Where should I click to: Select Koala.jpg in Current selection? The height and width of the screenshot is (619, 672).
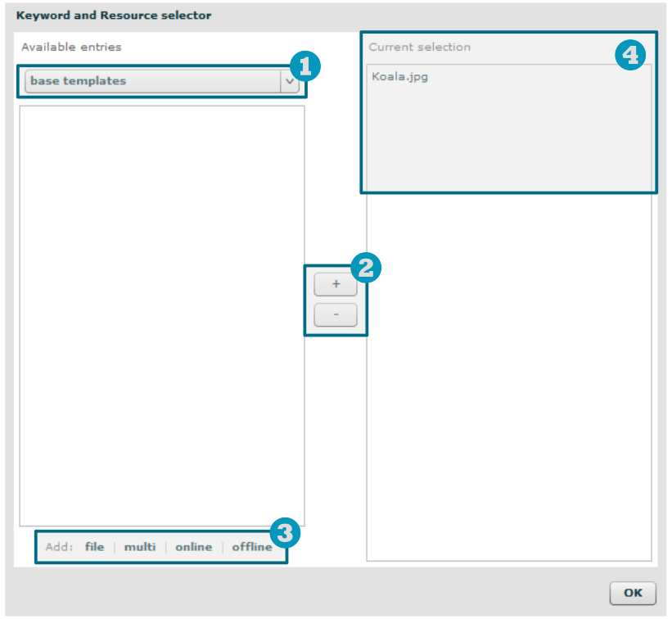click(x=399, y=77)
